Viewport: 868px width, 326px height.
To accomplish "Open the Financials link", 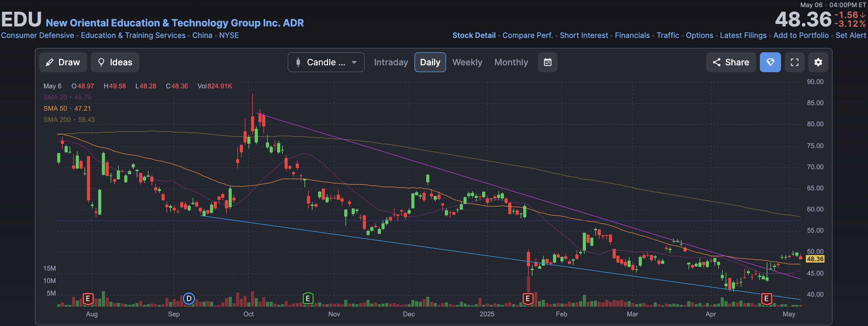I will click(632, 35).
